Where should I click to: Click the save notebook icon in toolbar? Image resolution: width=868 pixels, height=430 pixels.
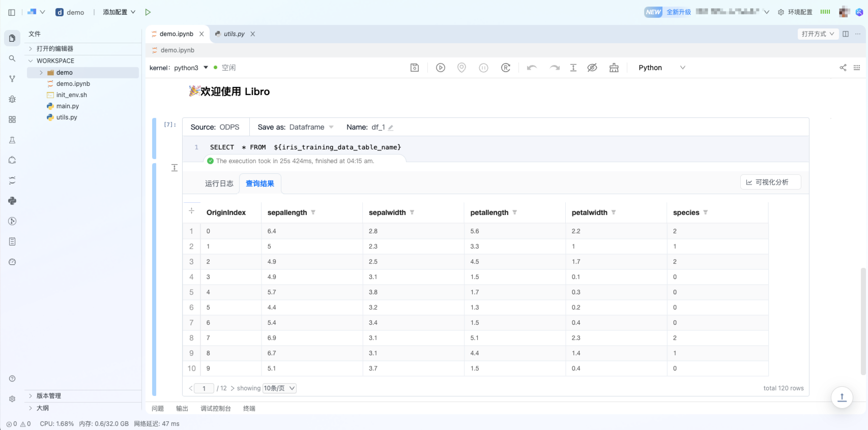(415, 68)
